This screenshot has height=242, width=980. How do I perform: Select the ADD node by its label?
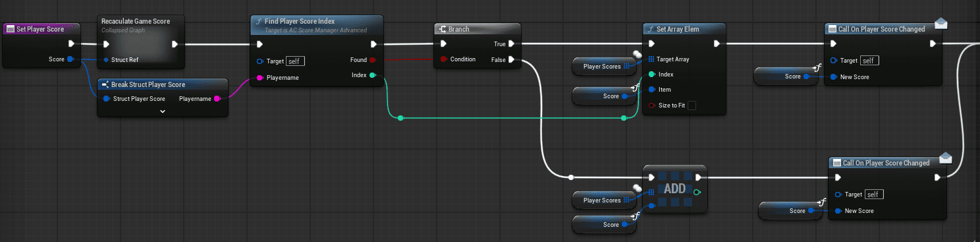674,189
